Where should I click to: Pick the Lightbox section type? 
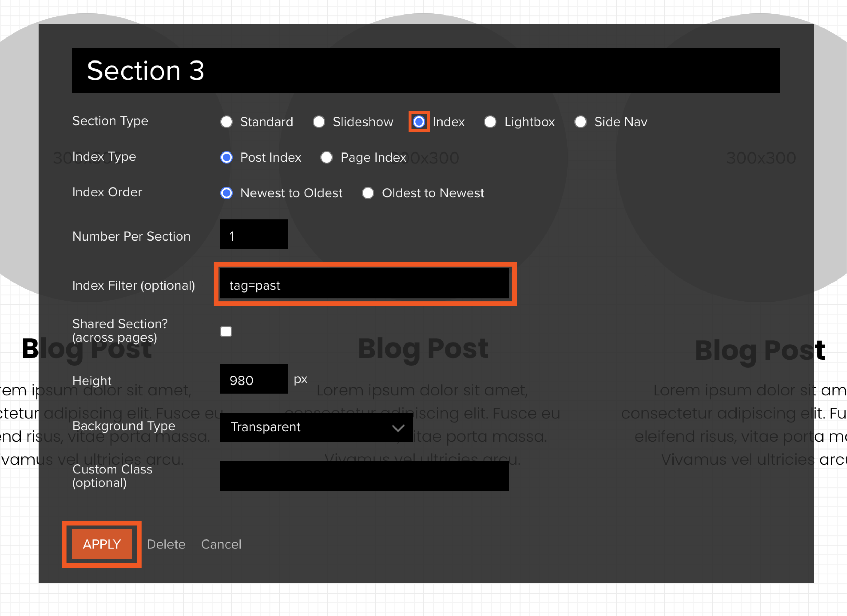click(x=490, y=122)
